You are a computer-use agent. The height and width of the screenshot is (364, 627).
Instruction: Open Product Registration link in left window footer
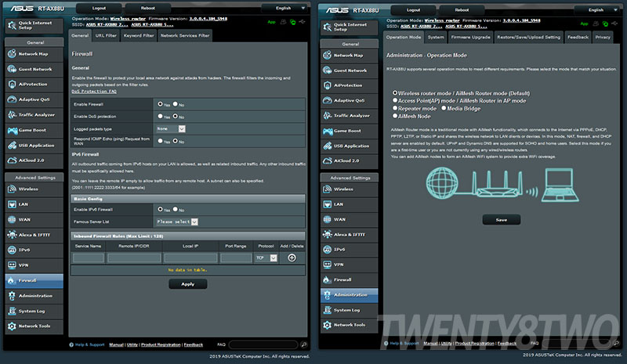pyautogui.click(x=161, y=344)
